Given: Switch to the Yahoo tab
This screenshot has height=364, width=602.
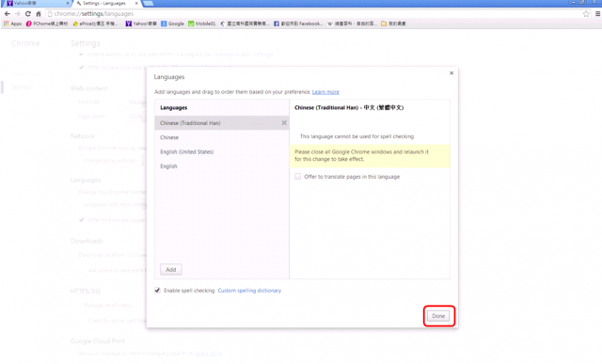Looking at the screenshot, I should tap(37, 4).
